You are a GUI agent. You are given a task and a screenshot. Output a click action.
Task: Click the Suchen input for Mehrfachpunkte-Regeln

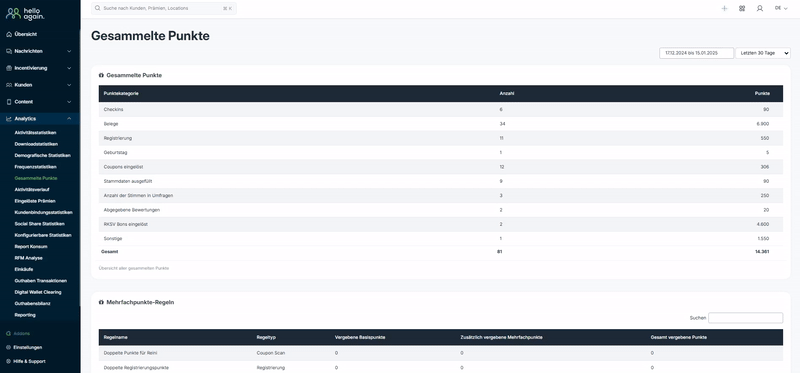pyautogui.click(x=745, y=318)
